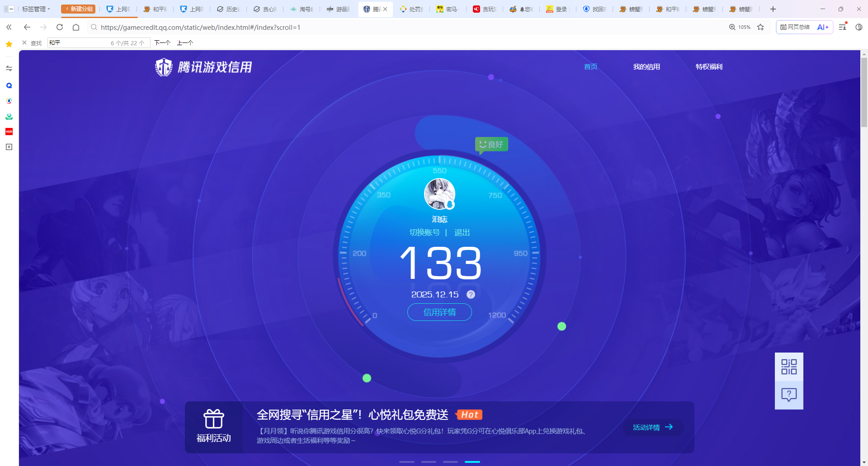Click 退出 to log out
868x466 pixels.
[x=462, y=232]
